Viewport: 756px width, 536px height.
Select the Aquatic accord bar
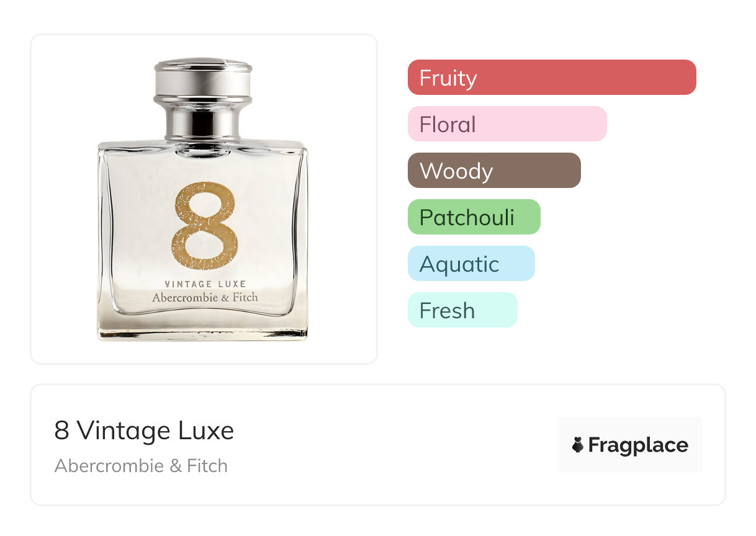click(x=471, y=264)
